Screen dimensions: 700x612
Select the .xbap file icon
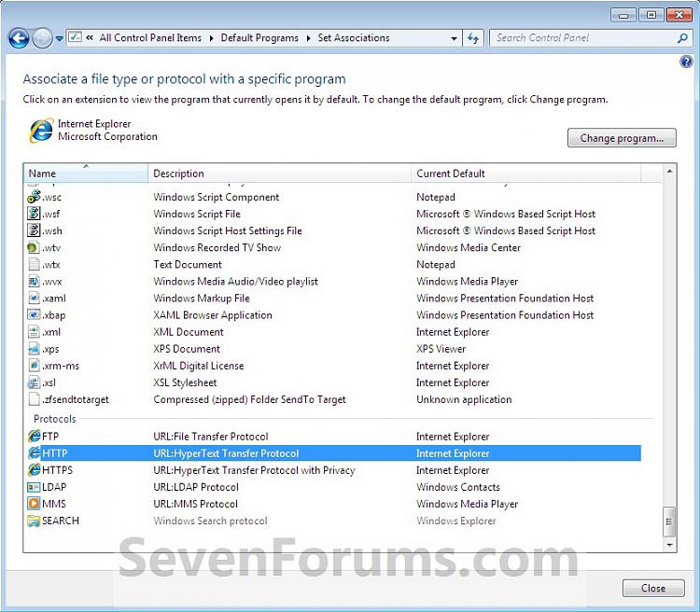[34, 315]
